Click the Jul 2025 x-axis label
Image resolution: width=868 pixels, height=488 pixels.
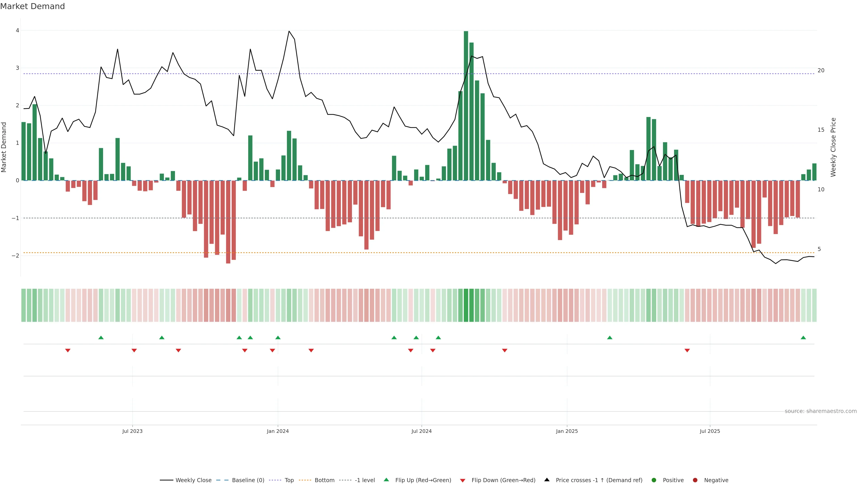click(x=710, y=431)
